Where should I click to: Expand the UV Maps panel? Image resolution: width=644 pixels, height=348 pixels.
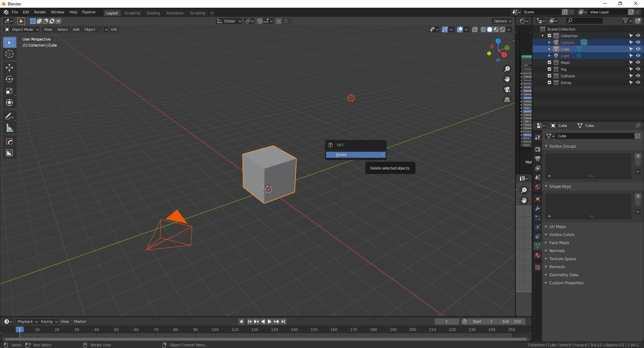tap(557, 227)
